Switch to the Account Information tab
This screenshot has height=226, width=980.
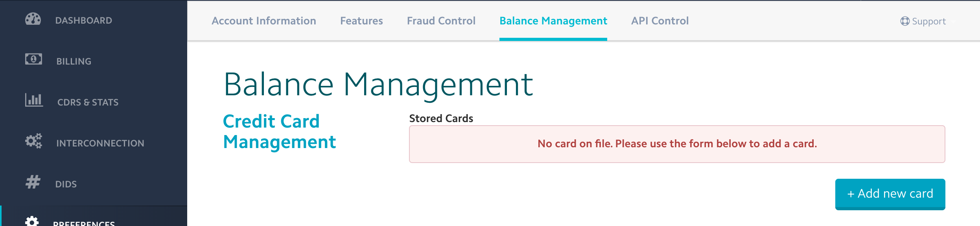264,21
